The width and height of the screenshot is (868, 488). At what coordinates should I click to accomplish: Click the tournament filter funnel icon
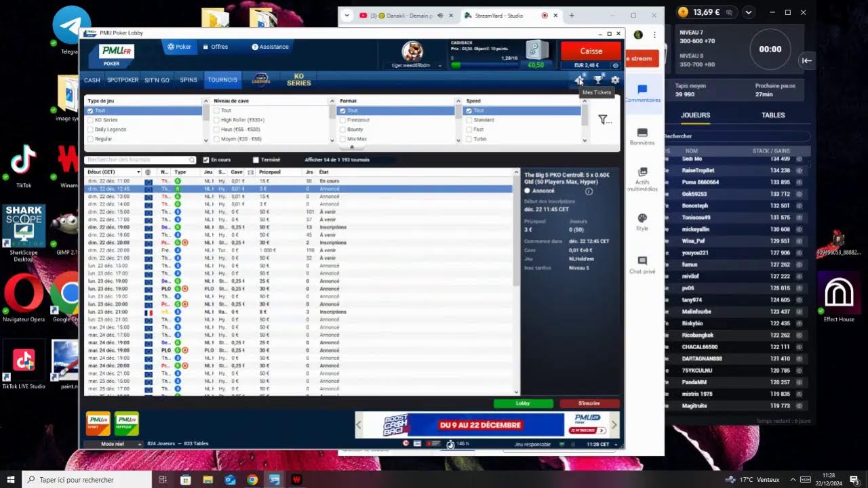point(604,119)
